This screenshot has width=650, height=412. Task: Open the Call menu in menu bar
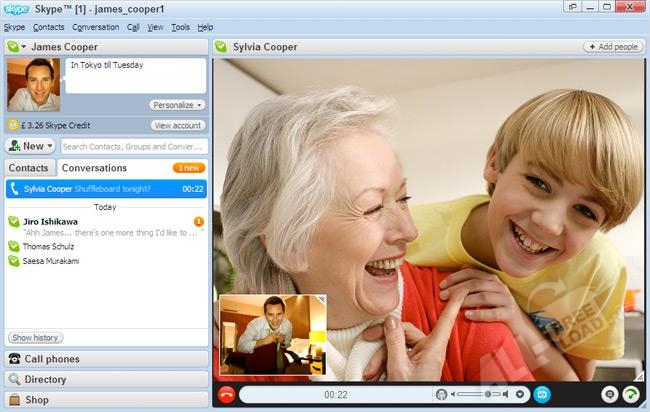133,27
